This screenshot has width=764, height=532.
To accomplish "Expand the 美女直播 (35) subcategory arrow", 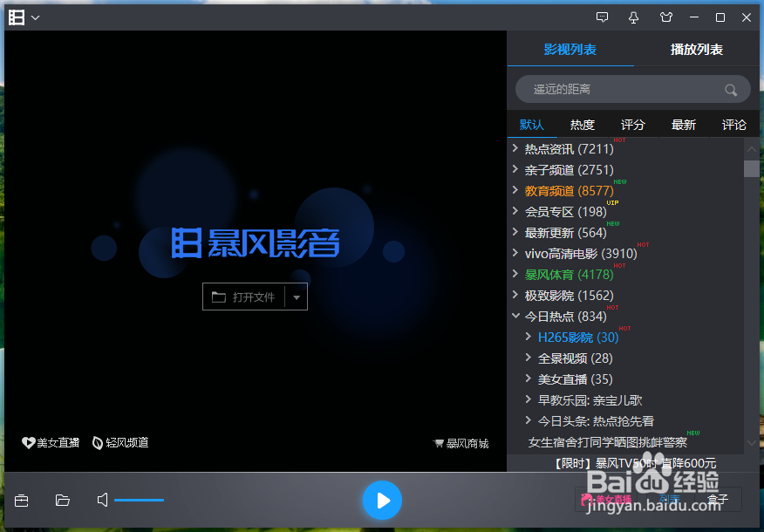I will pyautogui.click(x=529, y=378).
